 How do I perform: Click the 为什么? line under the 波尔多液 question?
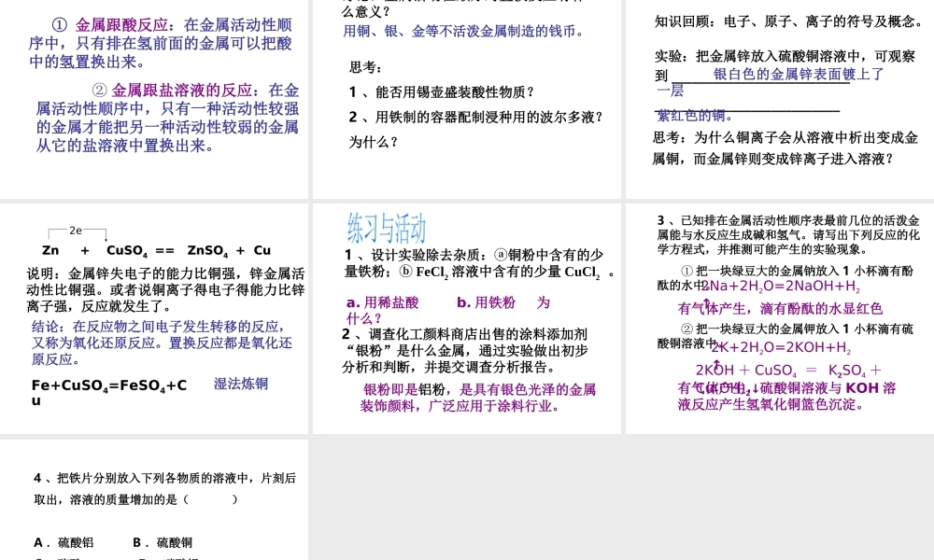[x=374, y=142]
